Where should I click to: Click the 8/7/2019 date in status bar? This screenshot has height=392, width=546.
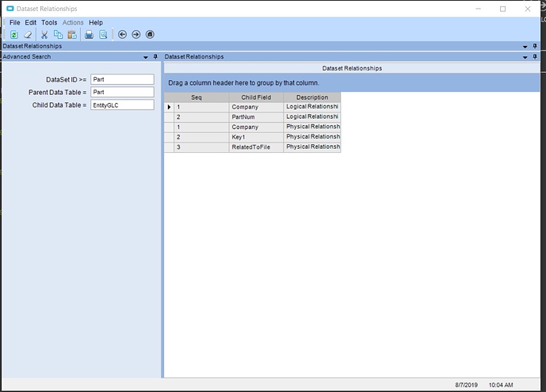pyautogui.click(x=466, y=385)
